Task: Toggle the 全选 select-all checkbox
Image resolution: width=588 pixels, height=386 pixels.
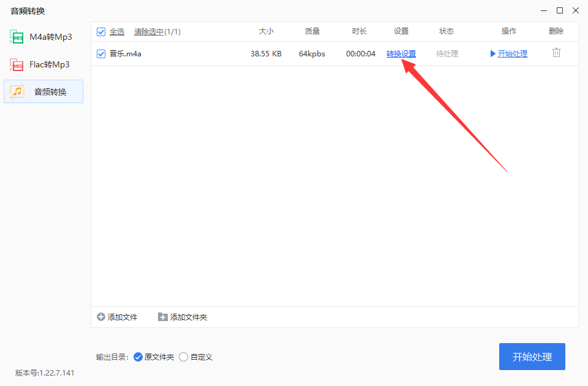Action: pyautogui.click(x=101, y=31)
